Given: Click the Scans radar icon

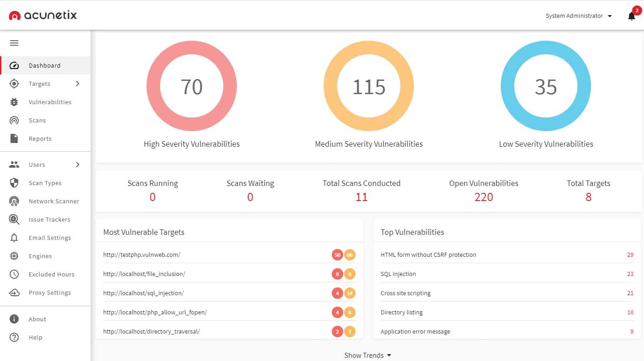Looking at the screenshot, I should [x=14, y=120].
